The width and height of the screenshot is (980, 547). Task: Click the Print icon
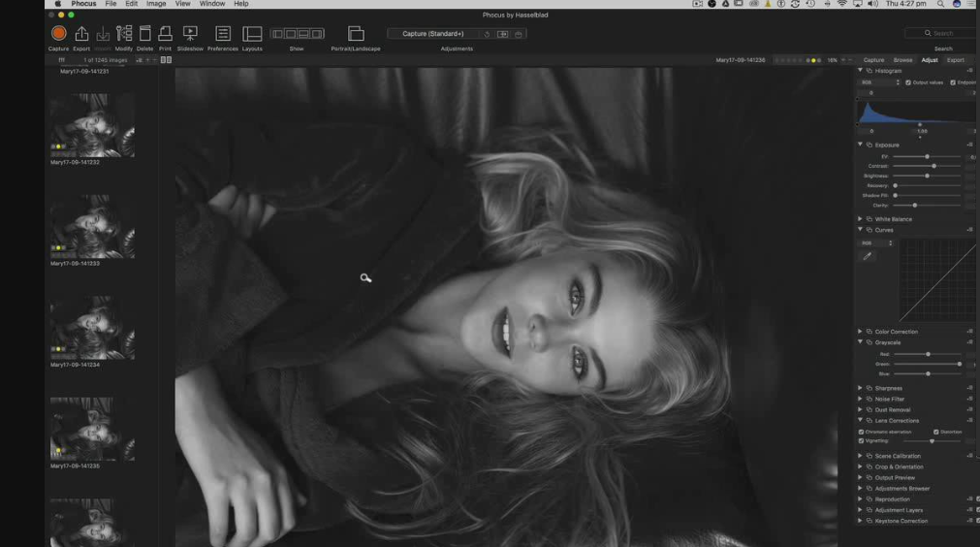(165, 34)
